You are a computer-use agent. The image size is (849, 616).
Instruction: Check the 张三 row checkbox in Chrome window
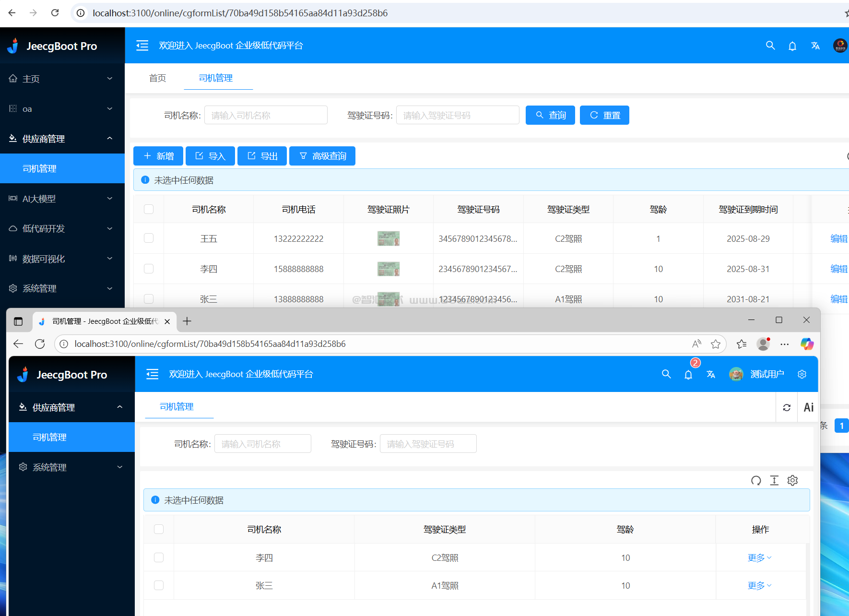click(x=149, y=299)
